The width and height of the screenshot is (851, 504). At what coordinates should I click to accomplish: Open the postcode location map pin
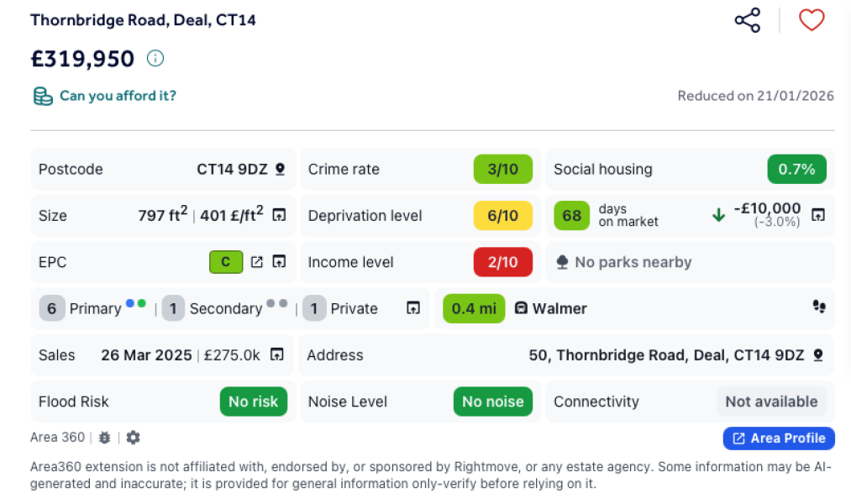280,169
